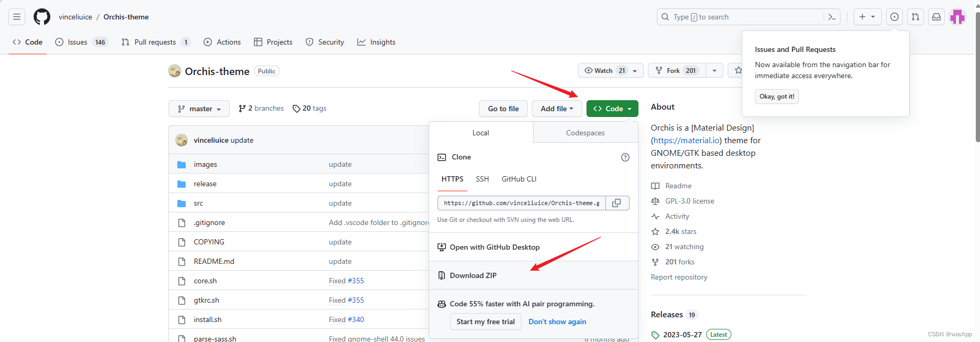Open the .gitignore file
Image resolution: width=980 pixels, height=342 pixels.
pyautogui.click(x=209, y=222)
